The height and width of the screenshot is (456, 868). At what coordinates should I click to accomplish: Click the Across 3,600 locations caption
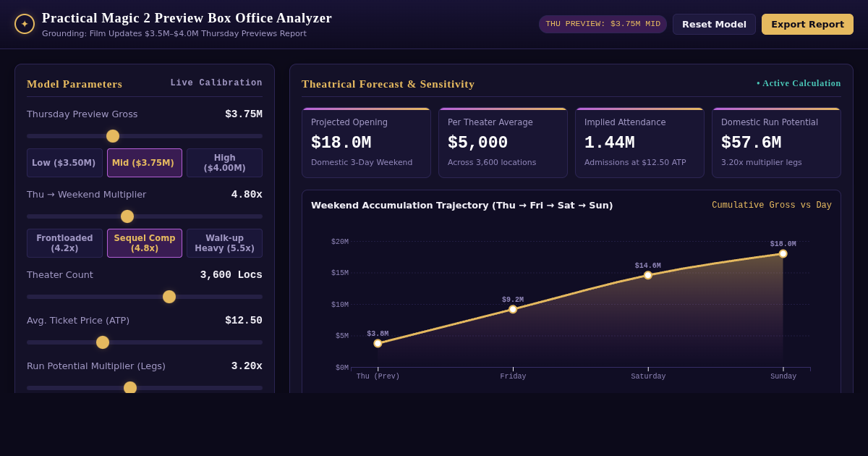tap(492, 162)
